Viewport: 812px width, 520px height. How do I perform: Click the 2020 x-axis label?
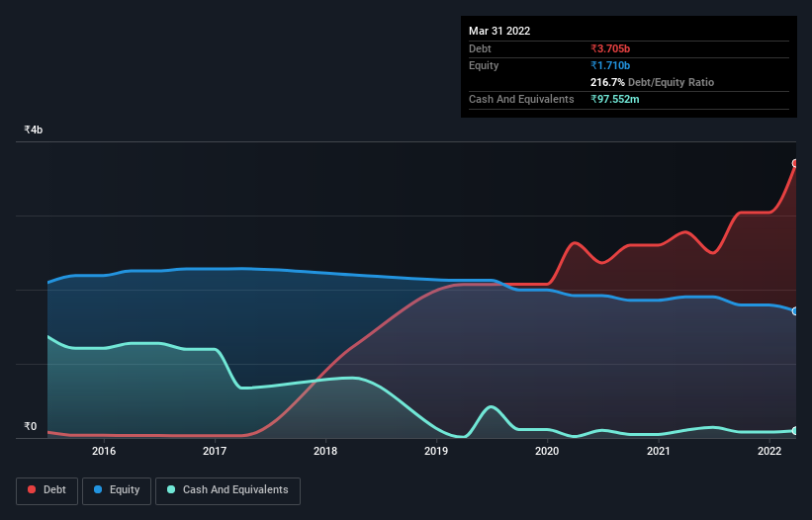tap(547, 451)
